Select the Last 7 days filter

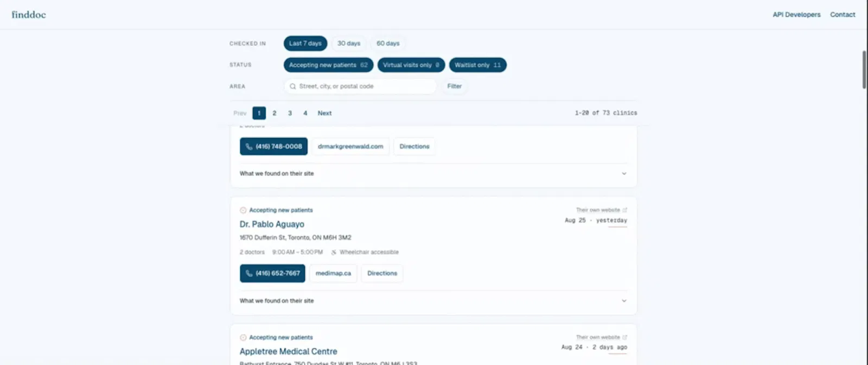[x=305, y=43]
